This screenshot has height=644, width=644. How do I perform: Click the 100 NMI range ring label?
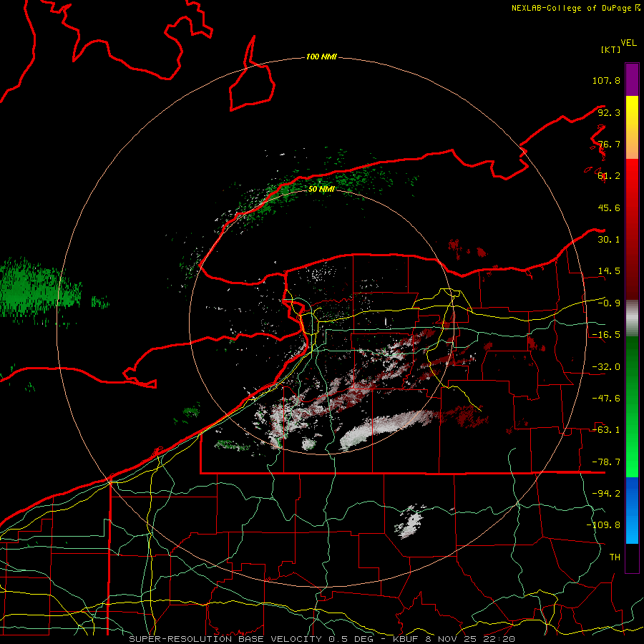(321, 57)
